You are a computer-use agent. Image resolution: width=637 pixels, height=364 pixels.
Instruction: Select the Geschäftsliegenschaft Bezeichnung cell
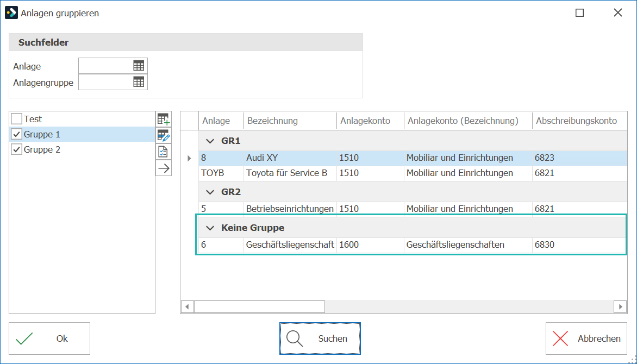(x=290, y=244)
